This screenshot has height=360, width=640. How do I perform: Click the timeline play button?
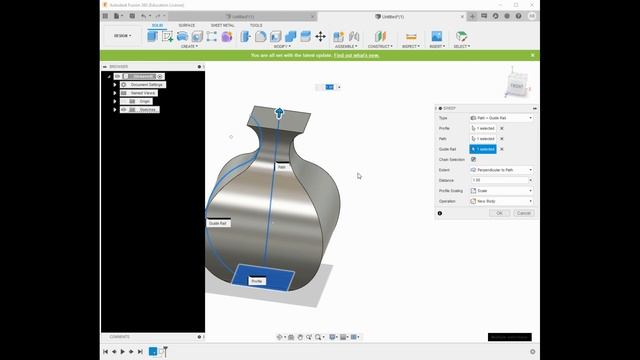pyautogui.click(x=122, y=351)
